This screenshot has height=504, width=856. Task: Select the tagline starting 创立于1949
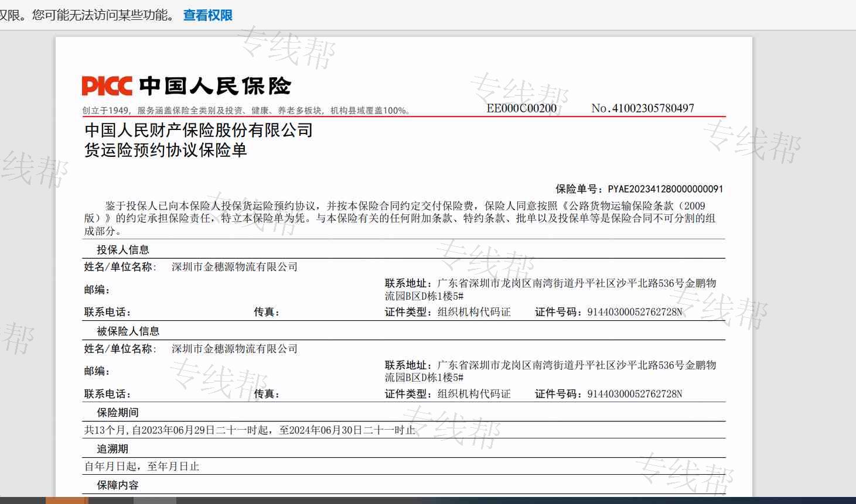click(x=246, y=110)
